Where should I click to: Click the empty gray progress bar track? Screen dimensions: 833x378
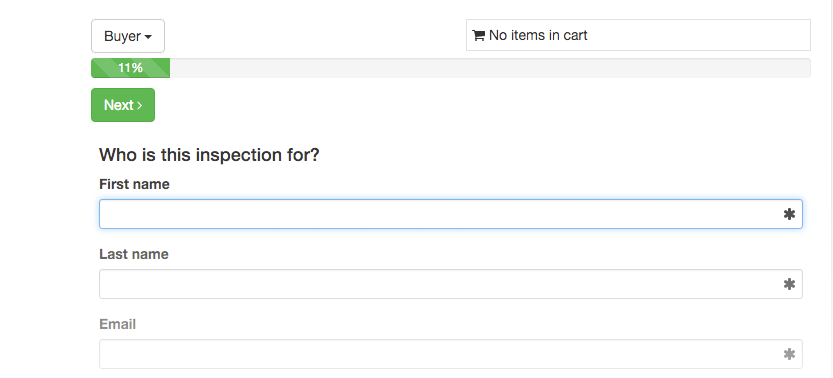(x=490, y=68)
